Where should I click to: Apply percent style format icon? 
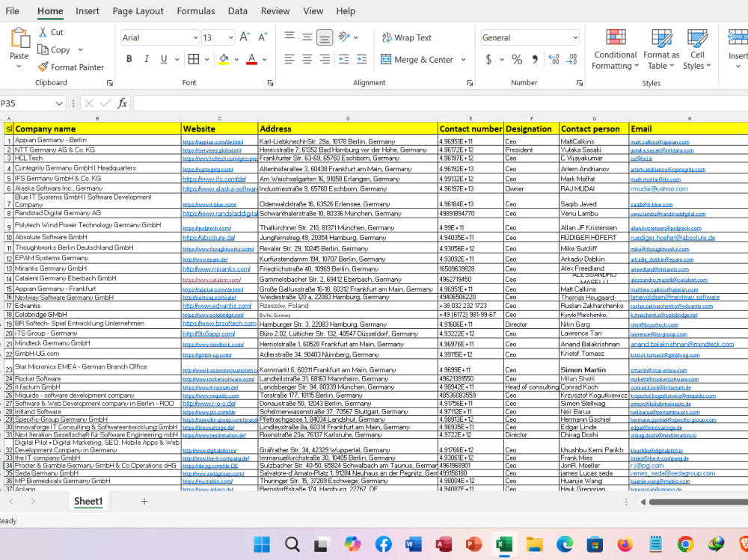point(517,59)
